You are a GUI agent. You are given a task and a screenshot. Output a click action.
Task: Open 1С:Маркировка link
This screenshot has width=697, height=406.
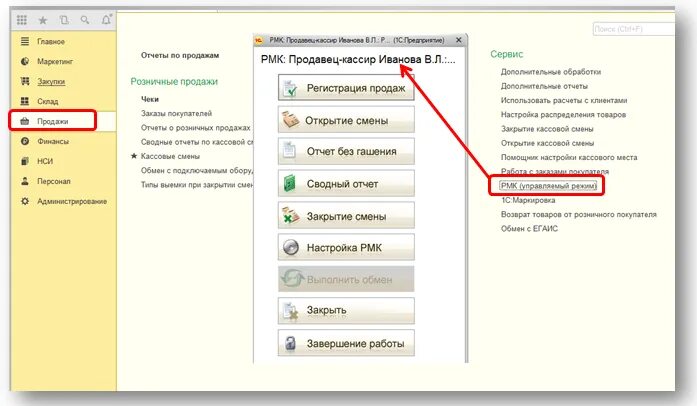(x=528, y=200)
